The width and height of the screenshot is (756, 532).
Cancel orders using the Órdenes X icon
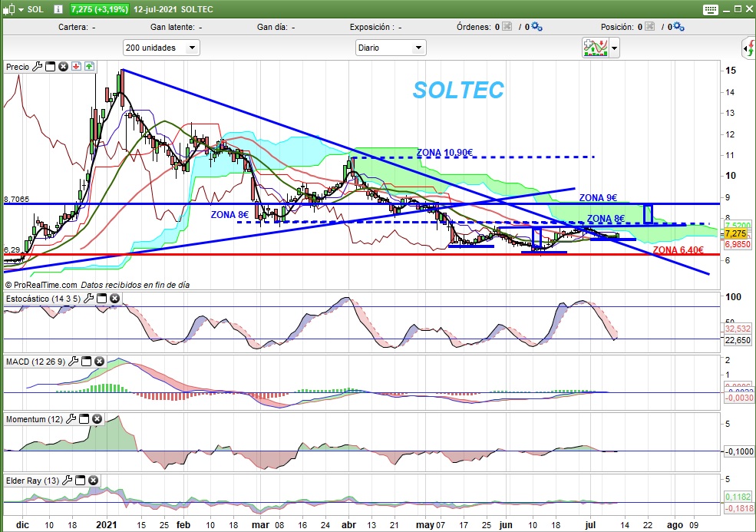pos(507,27)
